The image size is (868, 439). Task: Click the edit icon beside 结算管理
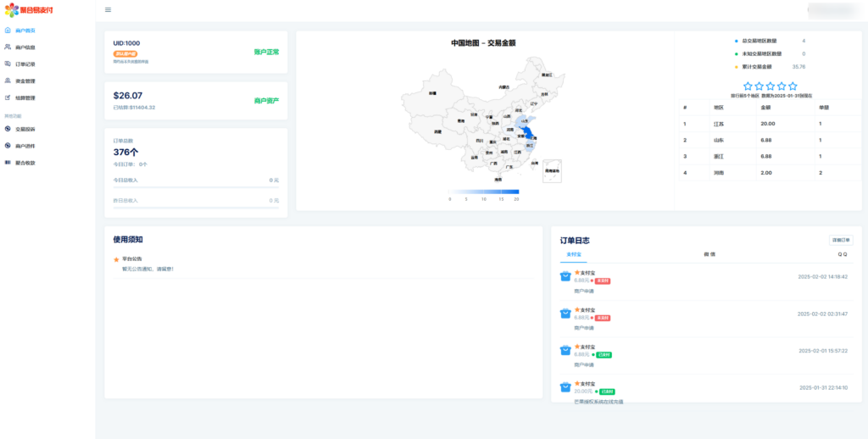(x=8, y=98)
